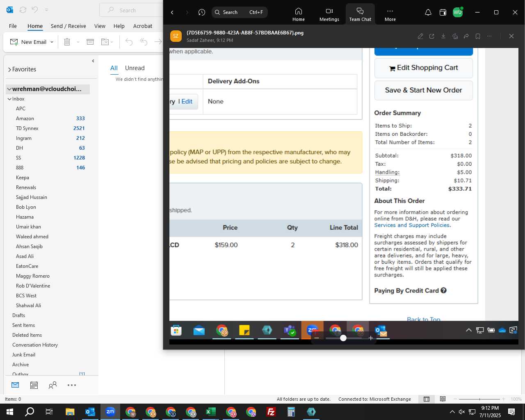Open FileZilla from Windows taskbar
This screenshot has height=420, width=525.
(x=271, y=412)
